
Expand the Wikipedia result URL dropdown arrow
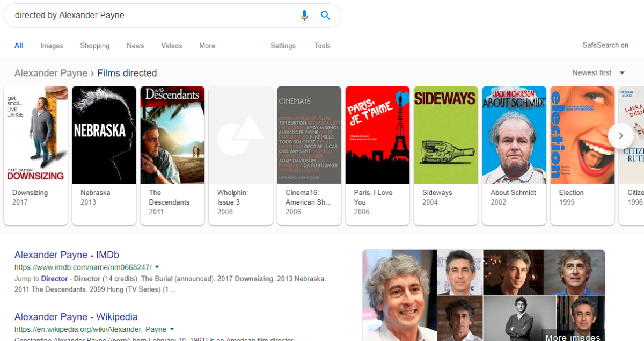coord(172,329)
